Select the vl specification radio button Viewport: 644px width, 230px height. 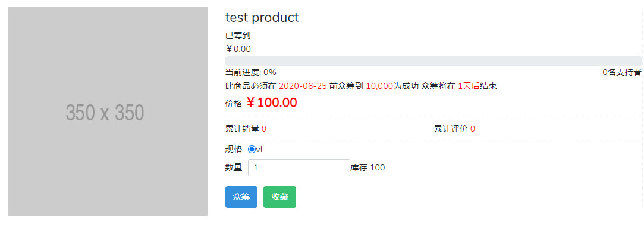[x=252, y=150]
